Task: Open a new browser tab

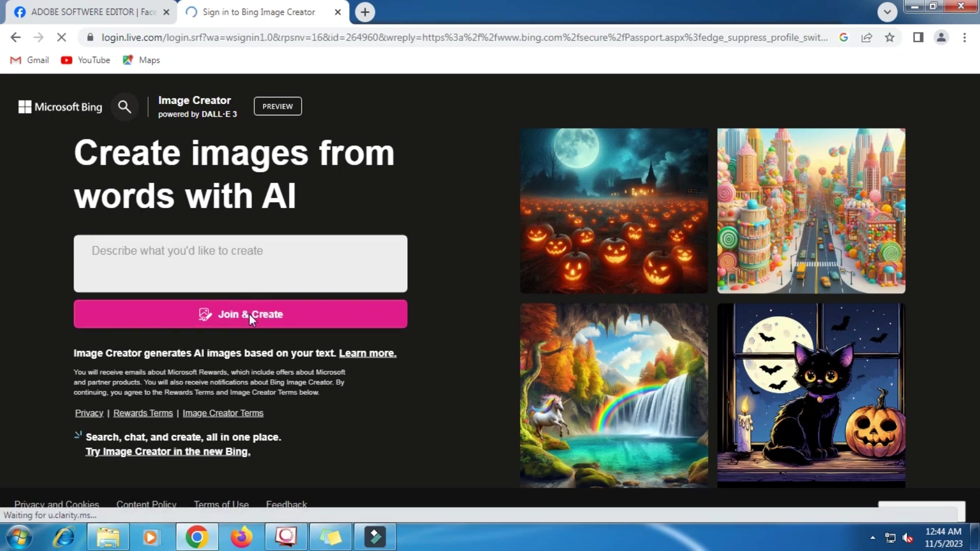Action: (x=365, y=12)
